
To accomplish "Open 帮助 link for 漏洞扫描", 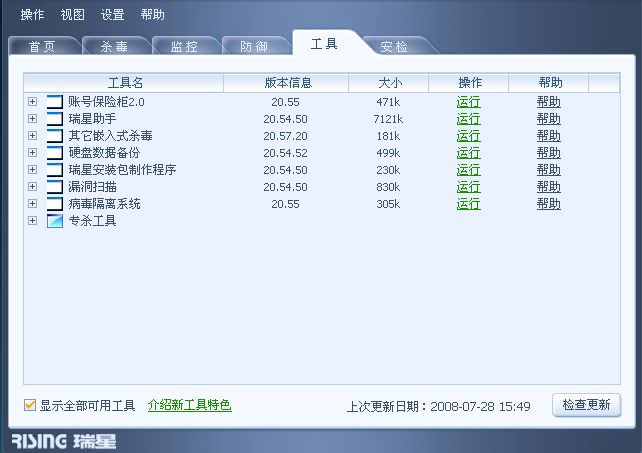I will click(549, 187).
